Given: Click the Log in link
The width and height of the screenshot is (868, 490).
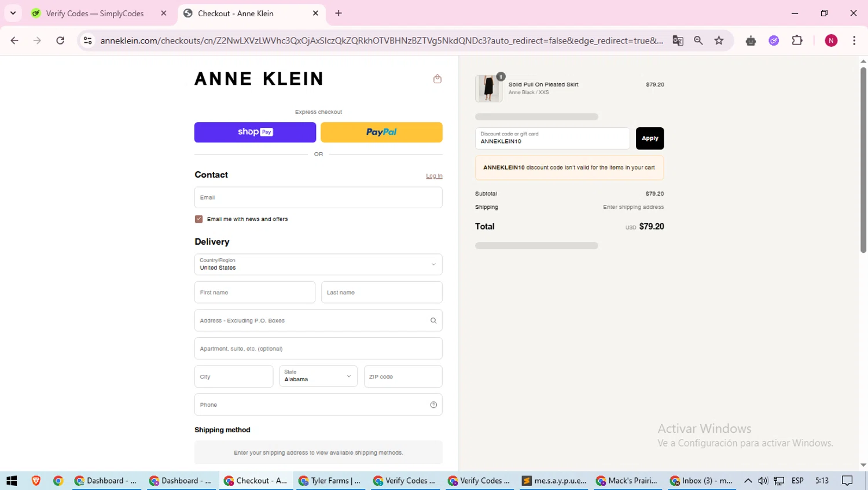Looking at the screenshot, I should [434, 176].
